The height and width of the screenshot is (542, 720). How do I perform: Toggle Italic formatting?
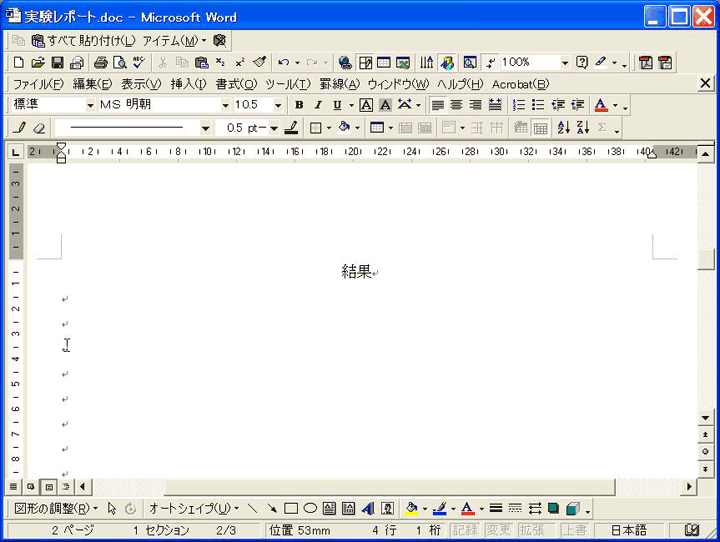[x=318, y=105]
